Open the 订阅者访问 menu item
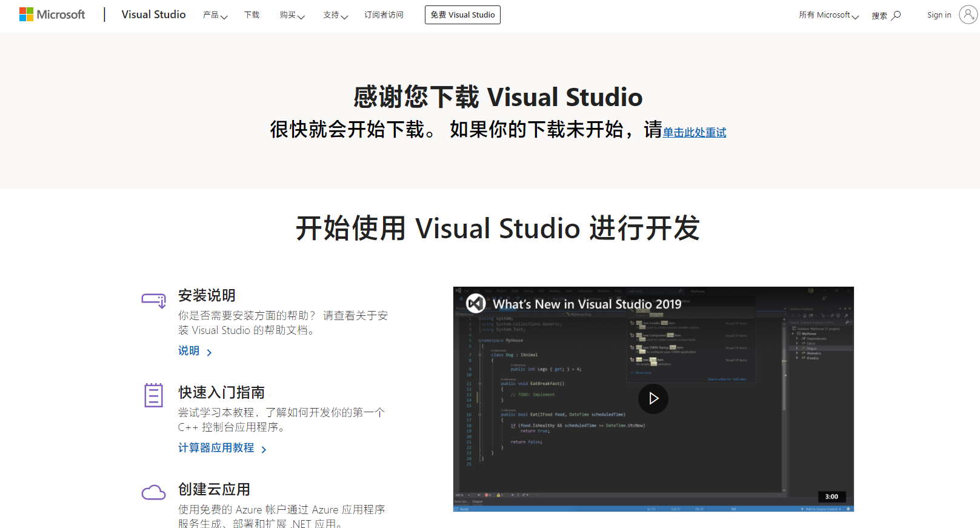Image resolution: width=980 pixels, height=528 pixels. (x=384, y=15)
